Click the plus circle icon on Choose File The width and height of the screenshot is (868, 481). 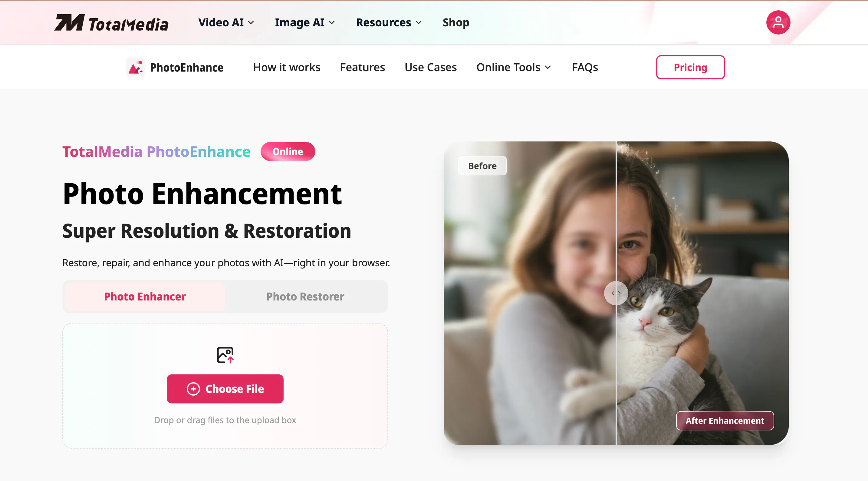(x=193, y=389)
